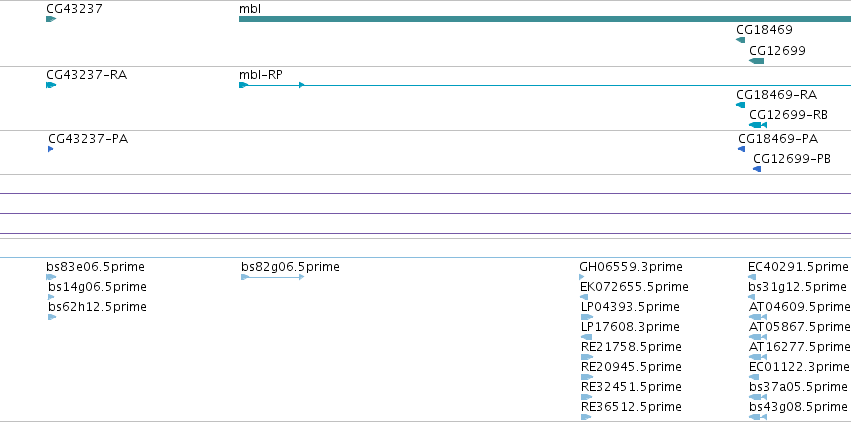Click the EC40291.5prime EST glyph

tap(752, 277)
